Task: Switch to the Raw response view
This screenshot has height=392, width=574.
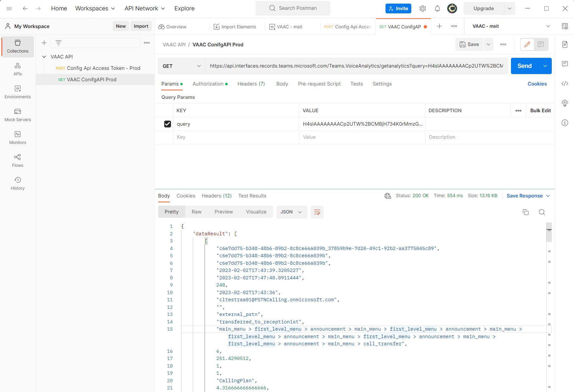Action: coord(197,212)
